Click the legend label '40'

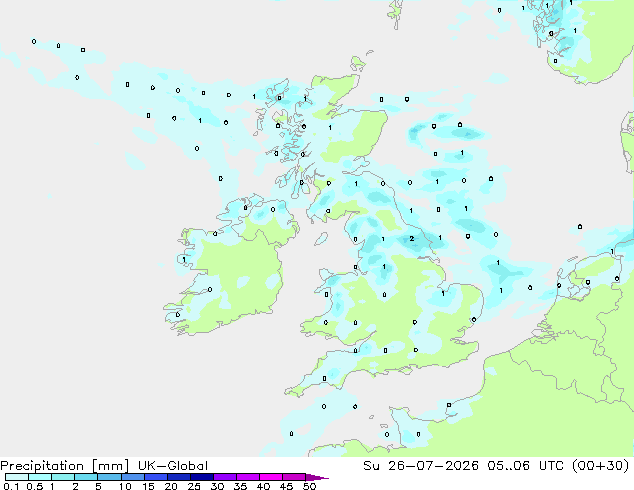263,486
